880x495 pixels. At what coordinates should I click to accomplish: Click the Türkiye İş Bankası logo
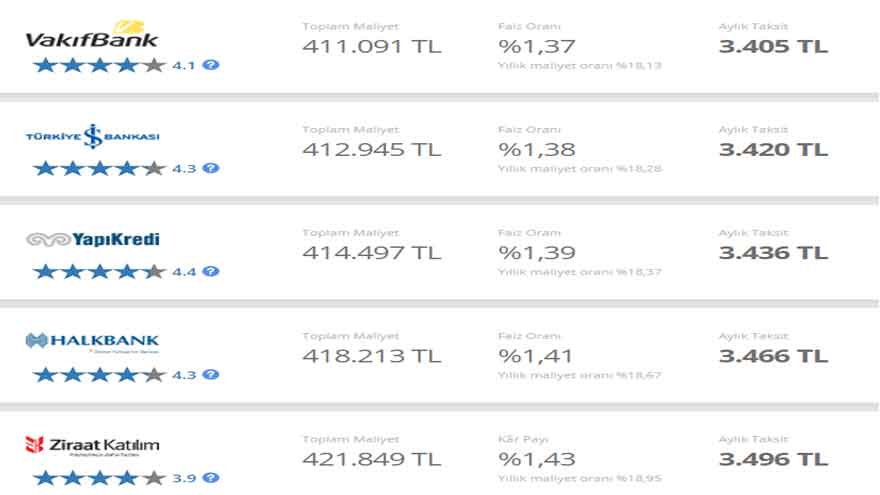93,136
